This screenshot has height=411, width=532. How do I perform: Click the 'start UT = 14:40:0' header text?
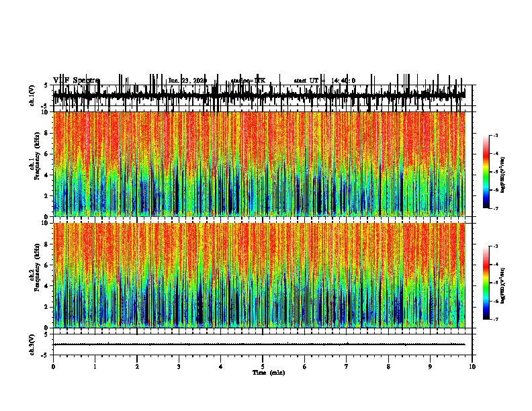pos(324,81)
